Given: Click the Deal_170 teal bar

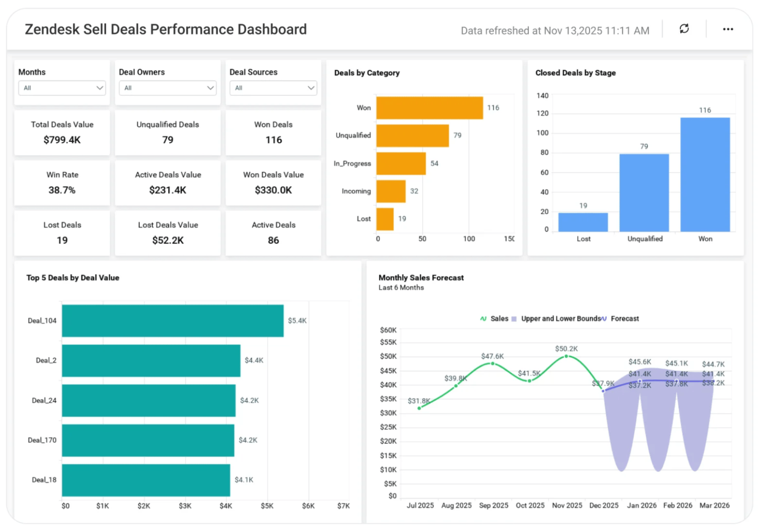Looking at the screenshot, I should (x=148, y=440).
